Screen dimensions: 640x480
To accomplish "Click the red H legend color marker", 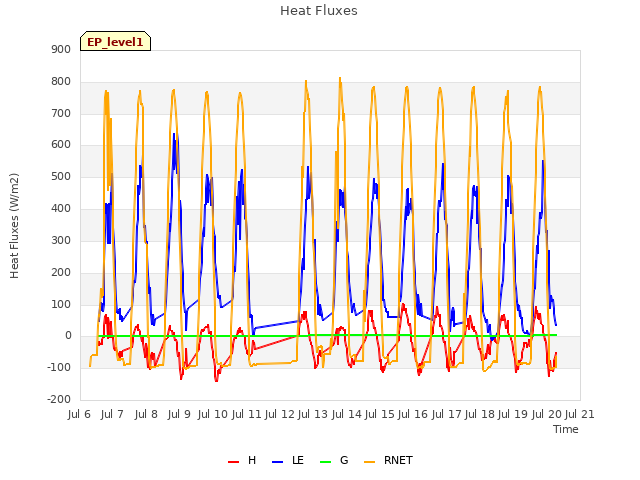I will coord(233,462).
